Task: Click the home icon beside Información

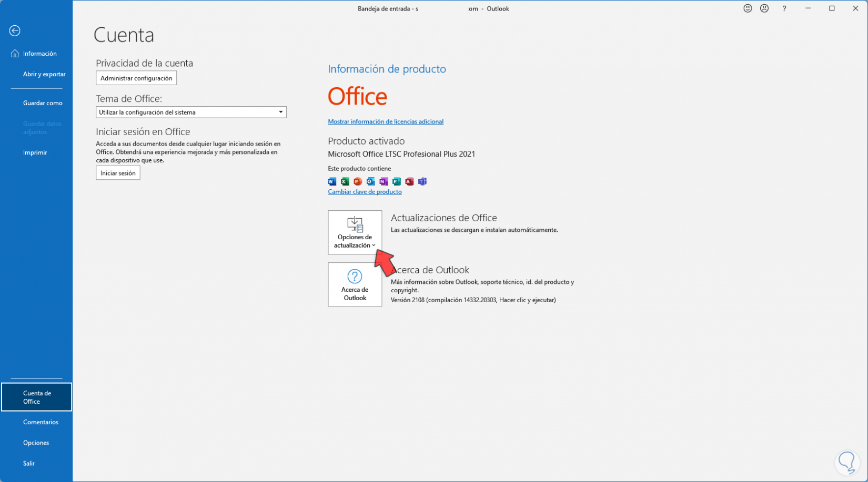Action: pos(15,54)
